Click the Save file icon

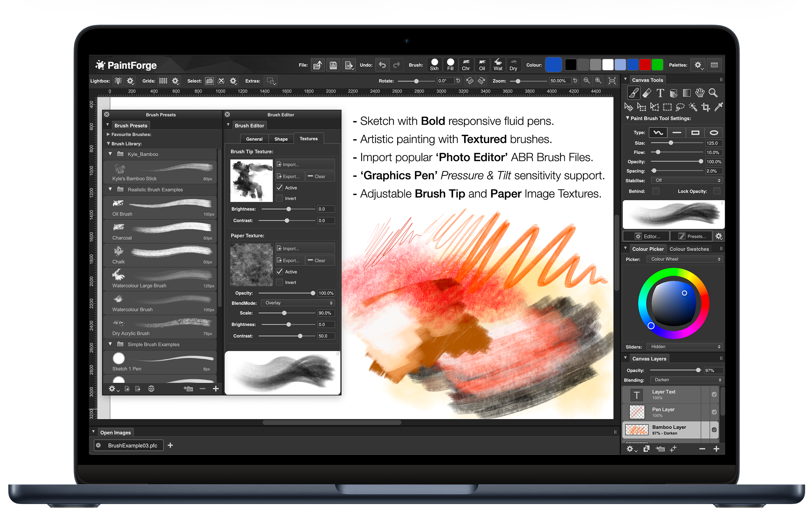pos(333,65)
